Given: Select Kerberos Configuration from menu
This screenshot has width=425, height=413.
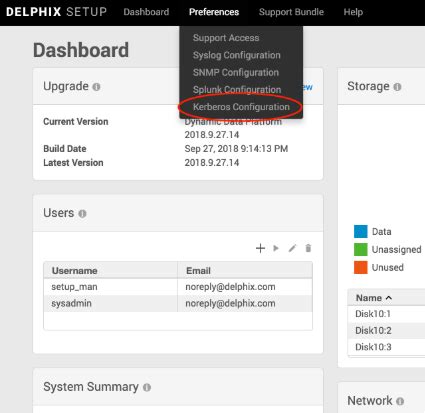Looking at the screenshot, I should pyautogui.click(x=241, y=107).
